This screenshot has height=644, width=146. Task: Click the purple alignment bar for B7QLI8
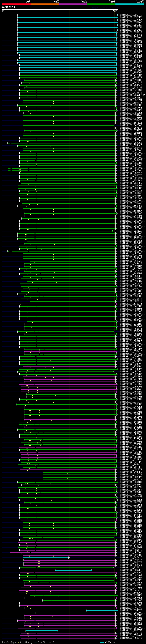point(63,304)
